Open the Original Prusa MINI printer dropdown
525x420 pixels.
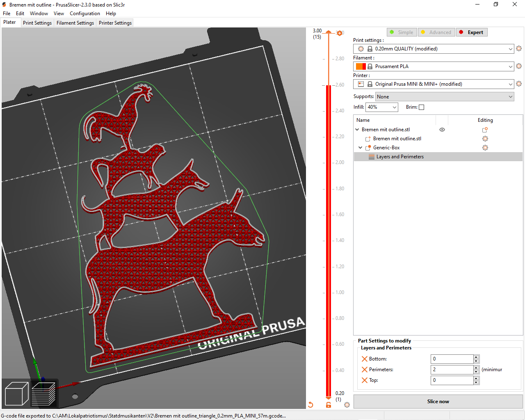pyautogui.click(x=434, y=84)
